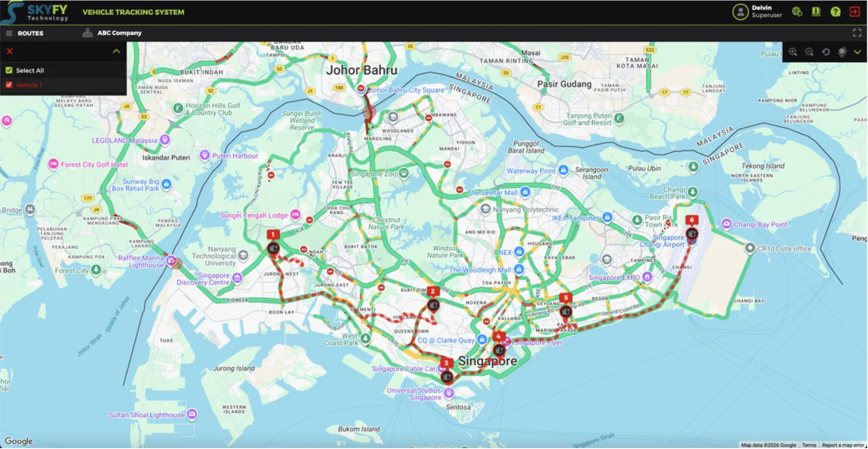The height and width of the screenshot is (449, 868).
Task: Click Report a map error link
Action: point(843,445)
